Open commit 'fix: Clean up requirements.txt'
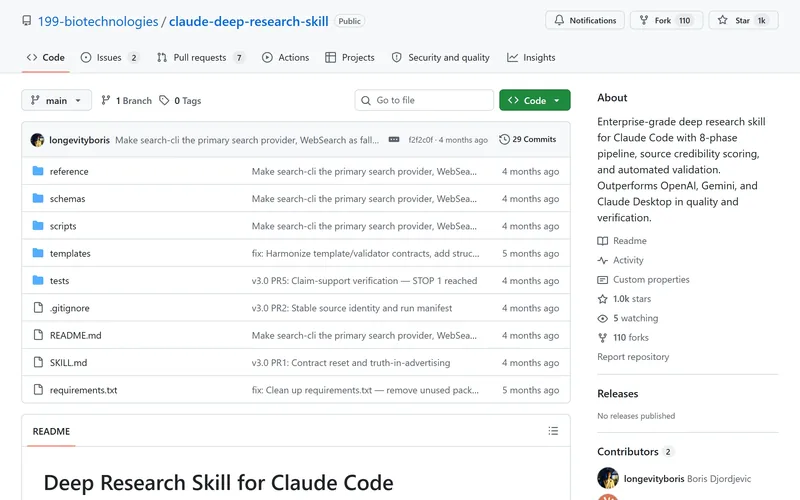This screenshot has height=500, width=800. coord(365,390)
